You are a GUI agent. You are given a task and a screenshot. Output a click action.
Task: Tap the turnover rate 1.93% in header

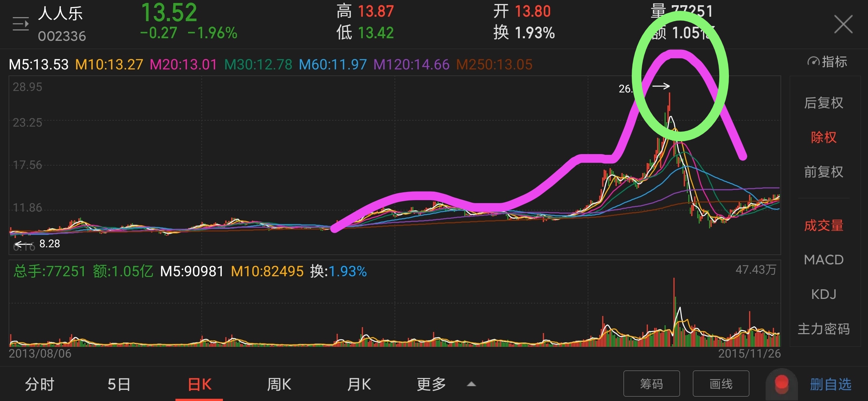(x=535, y=33)
